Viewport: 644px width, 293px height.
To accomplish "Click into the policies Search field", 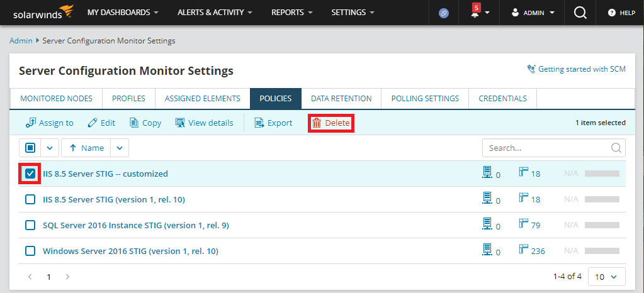I will point(546,148).
